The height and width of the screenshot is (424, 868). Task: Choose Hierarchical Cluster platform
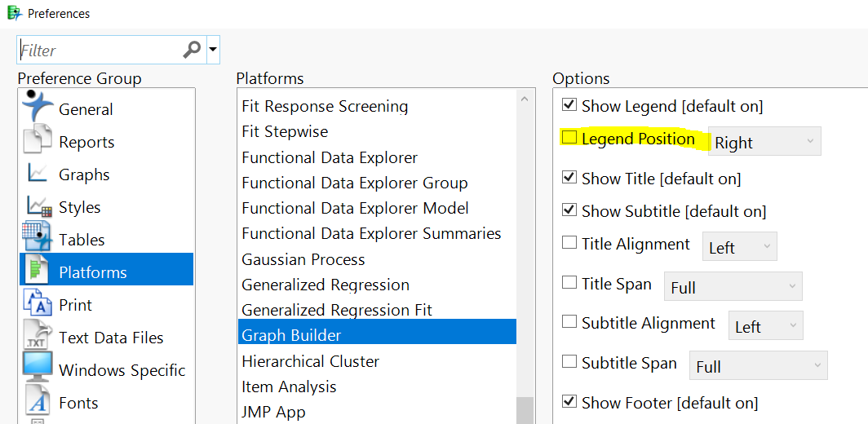(310, 360)
